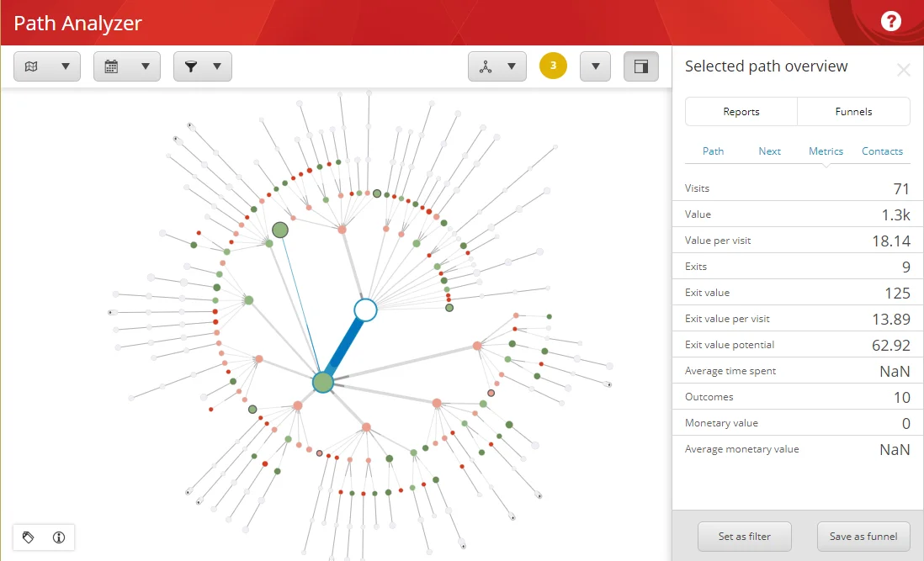This screenshot has height=561, width=924.
Task: Open the help question mark icon
Action: coord(890,22)
